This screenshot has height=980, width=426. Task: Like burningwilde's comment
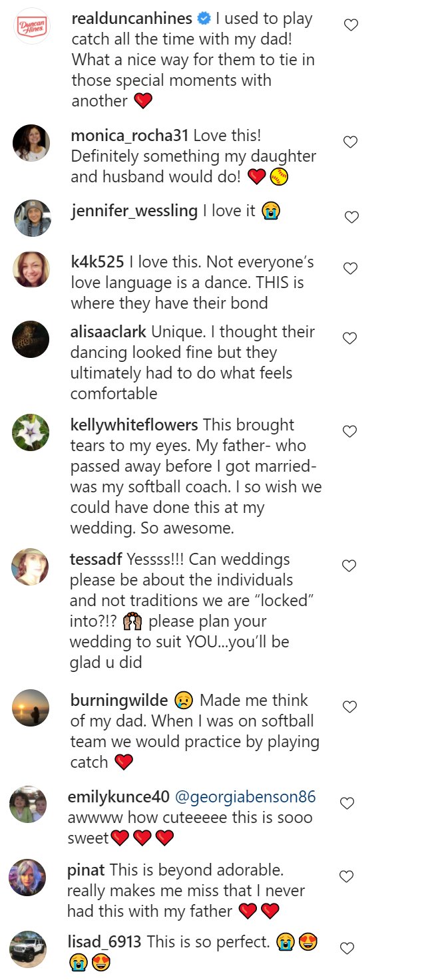[349, 707]
